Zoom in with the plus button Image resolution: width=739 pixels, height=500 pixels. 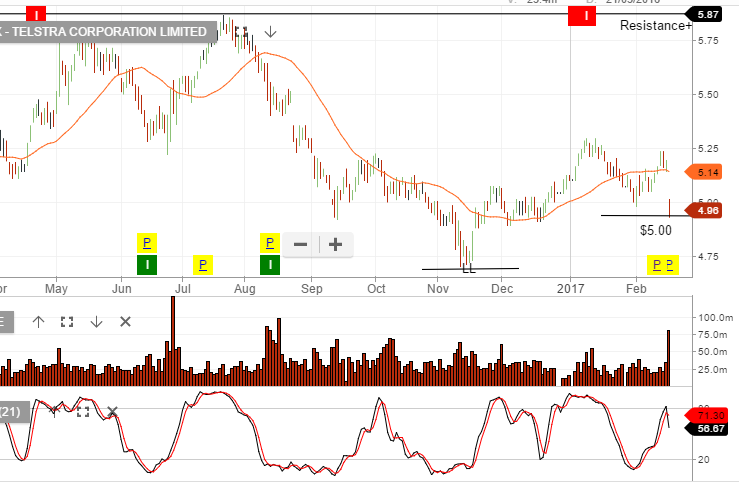[335, 245]
